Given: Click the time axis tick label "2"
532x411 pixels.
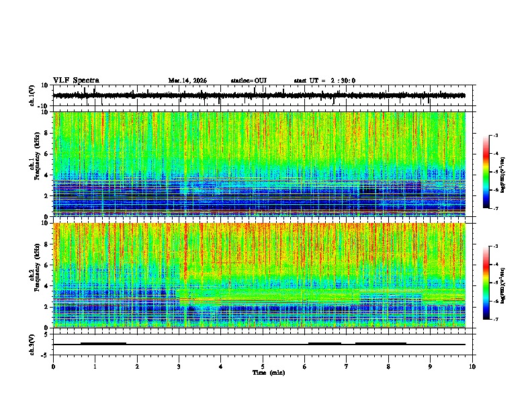Looking at the screenshot, I should pyautogui.click(x=137, y=367).
